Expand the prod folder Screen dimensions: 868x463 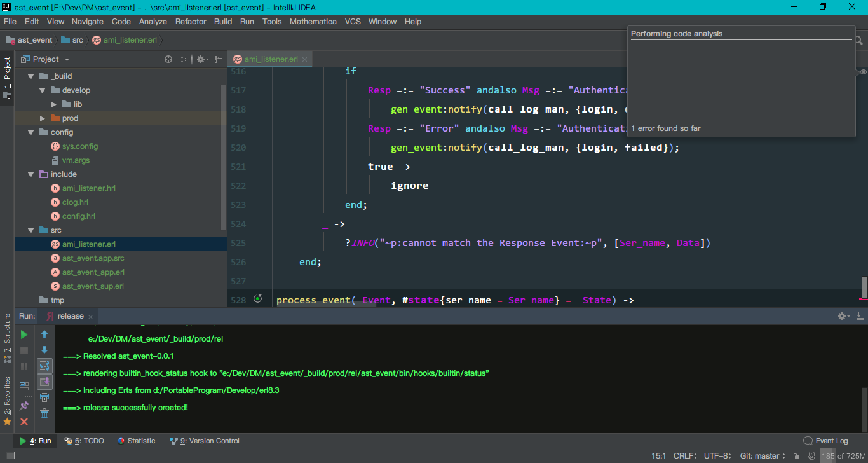tap(42, 118)
